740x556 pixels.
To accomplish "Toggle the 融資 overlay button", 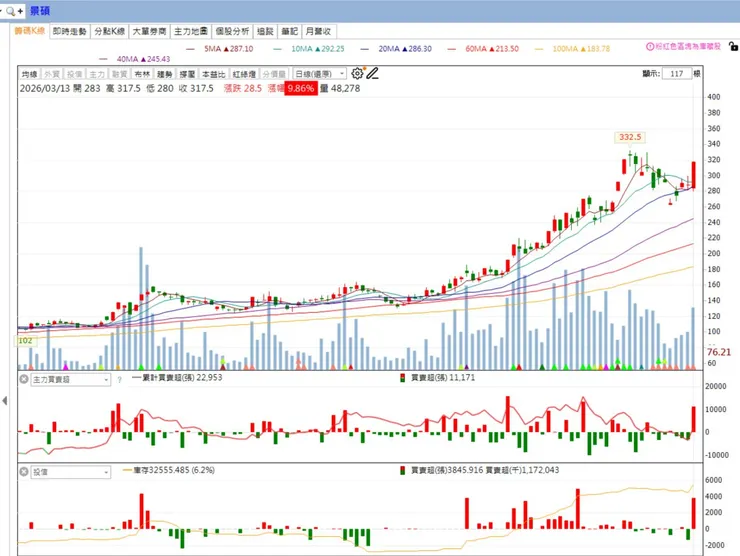I will pos(119,74).
